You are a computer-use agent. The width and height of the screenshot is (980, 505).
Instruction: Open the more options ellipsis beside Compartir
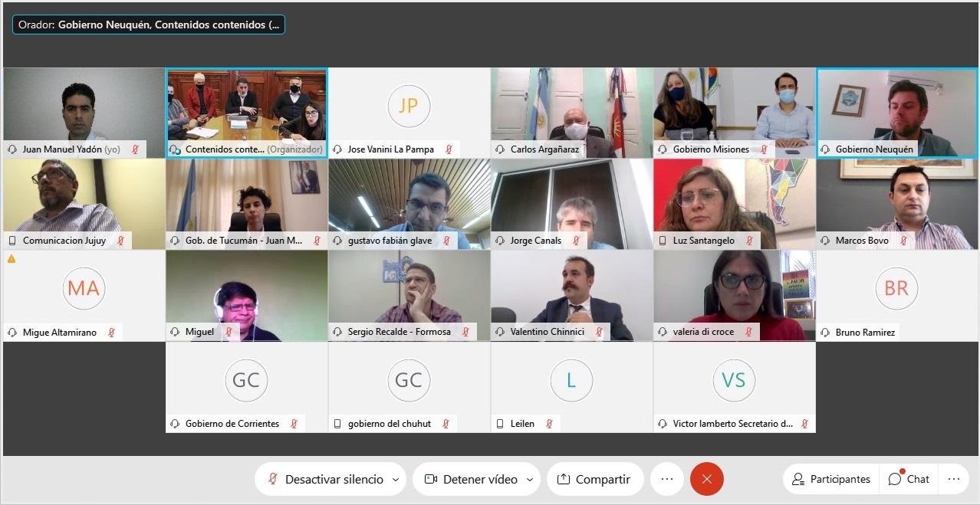point(666,479)
